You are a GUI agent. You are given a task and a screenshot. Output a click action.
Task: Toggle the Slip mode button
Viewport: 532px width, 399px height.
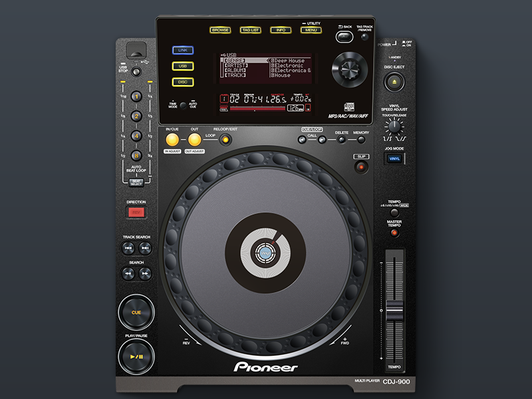click(x=360, y=167)
